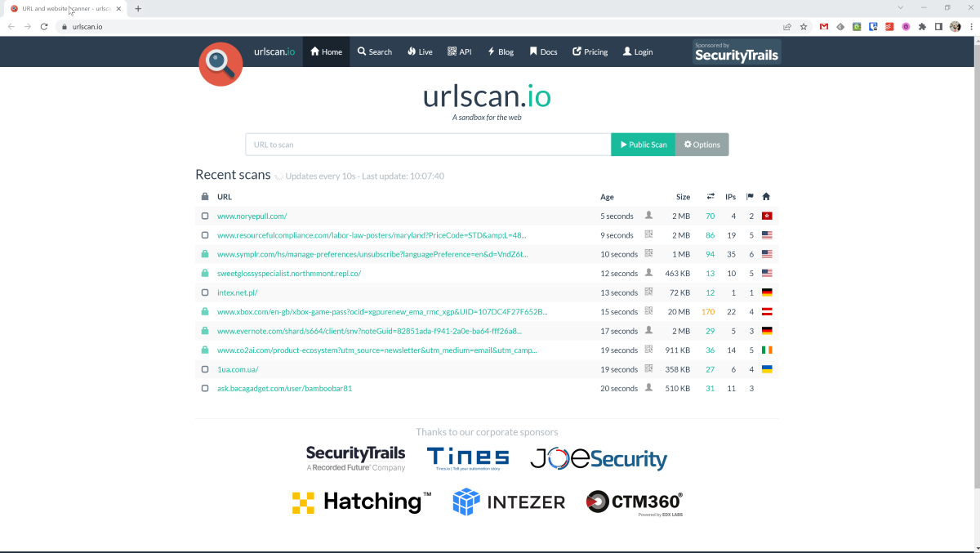Bookmark this page with star icon

click(x=804, y=26)
